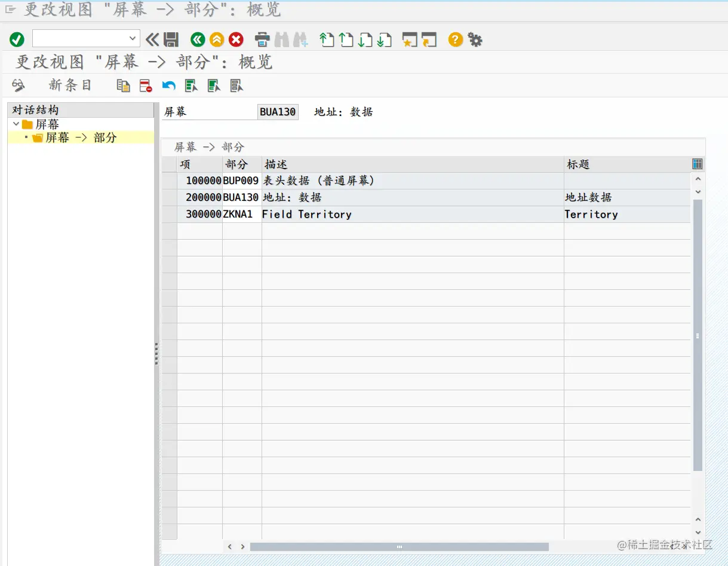728x566 pixels.
Task: Select the 屏幕 folder in dialog structure
Action: click(x=41, y=124)
